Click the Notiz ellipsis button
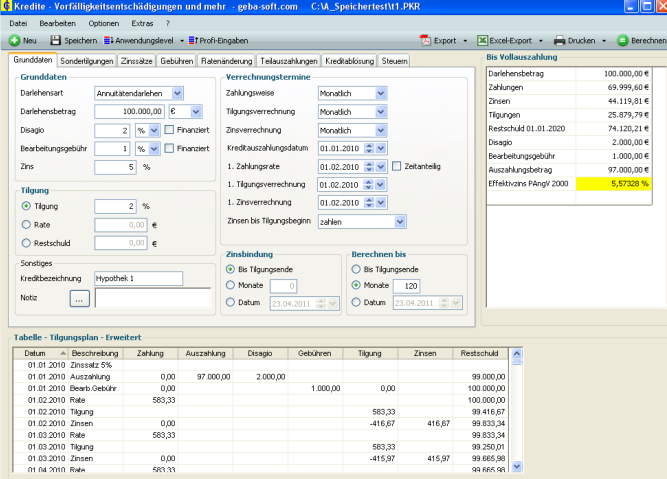Screen dimensions: 667x479 [79, 297]
